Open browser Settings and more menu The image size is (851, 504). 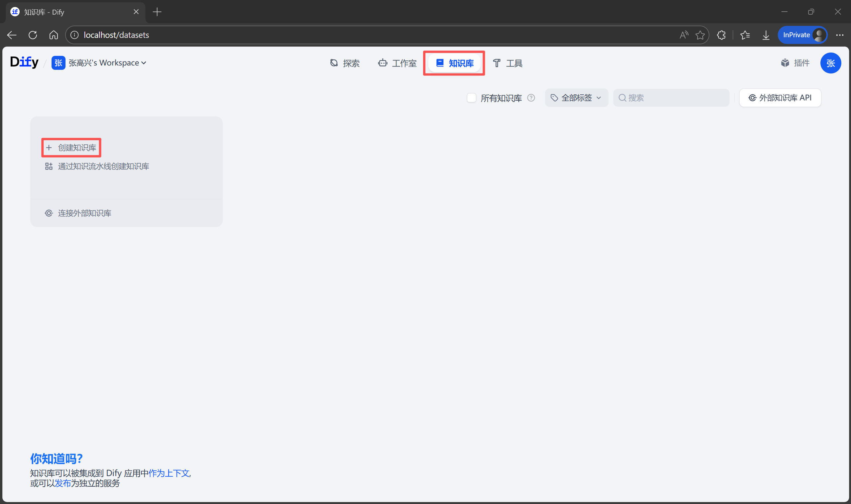tap(839, 35)
